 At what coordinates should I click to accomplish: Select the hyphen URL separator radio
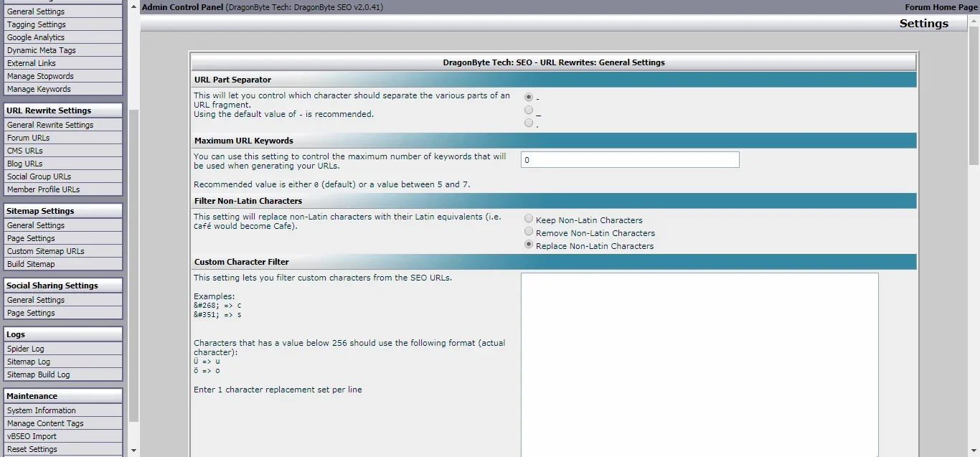pos(529,97)
